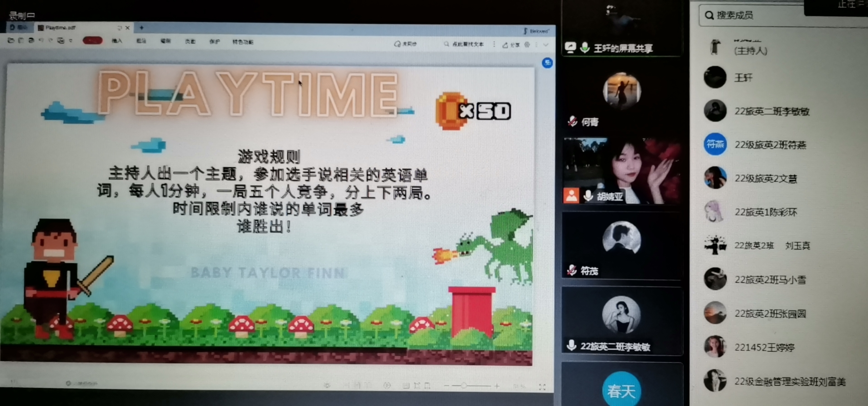This screenshot has height=406, width=868.
Task: Open a new tab with the plus icon
Action: [x=141, y=28]
